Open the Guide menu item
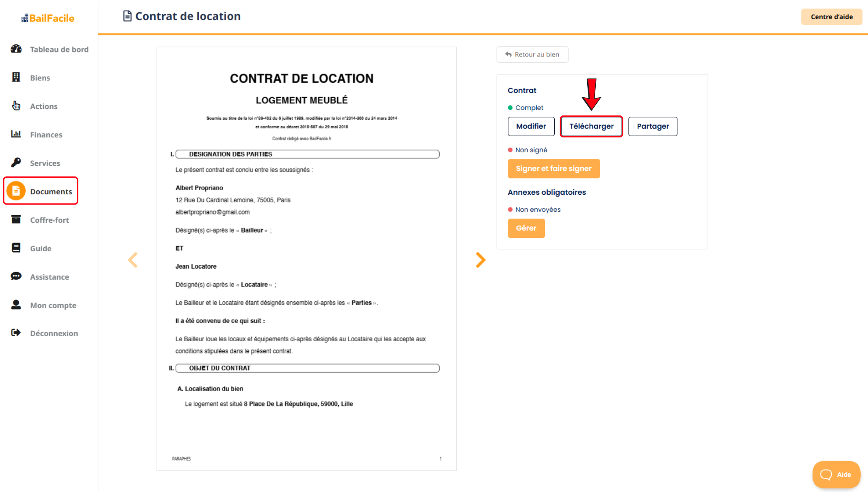868x494 pixels. [x=41, y=248]
